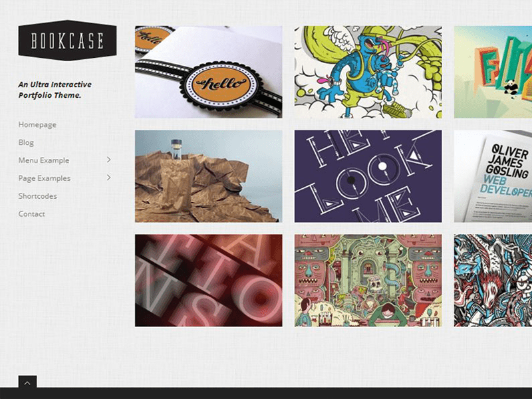Open the Contact page
This screenshot has width=532, height=399.
click(x=31, y=213)
